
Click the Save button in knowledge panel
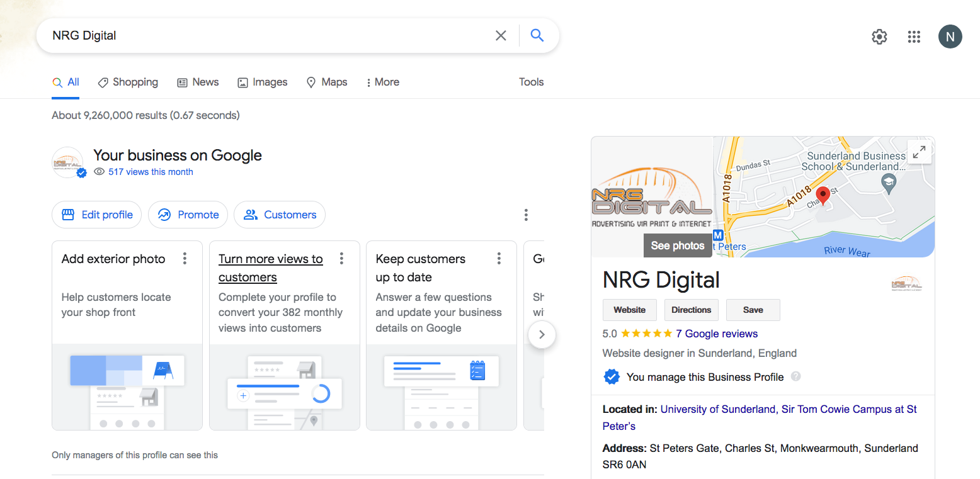(x=753, y=310)
